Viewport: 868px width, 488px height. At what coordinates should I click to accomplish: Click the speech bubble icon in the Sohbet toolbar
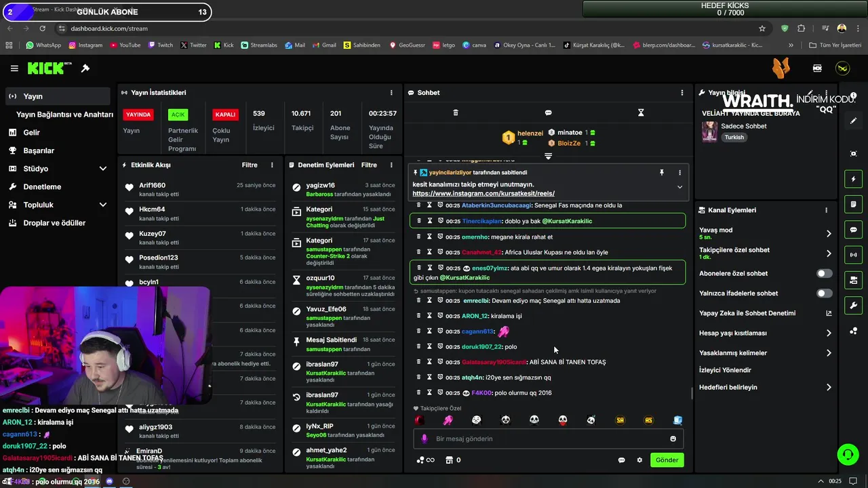pos(548,113)
